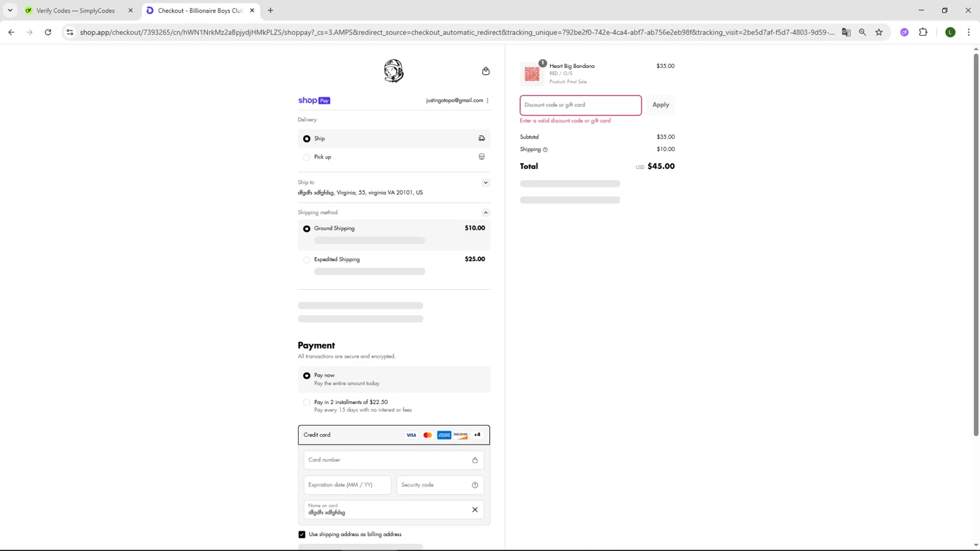
Task: Click the shipping info help icon
Action: point(546,150)
